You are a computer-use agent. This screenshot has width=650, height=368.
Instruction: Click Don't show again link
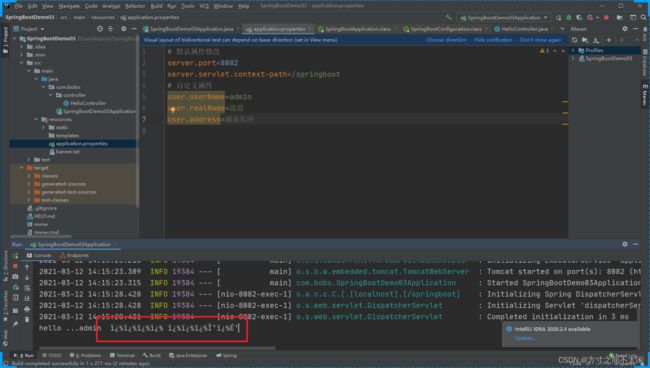tap(541, 40)
